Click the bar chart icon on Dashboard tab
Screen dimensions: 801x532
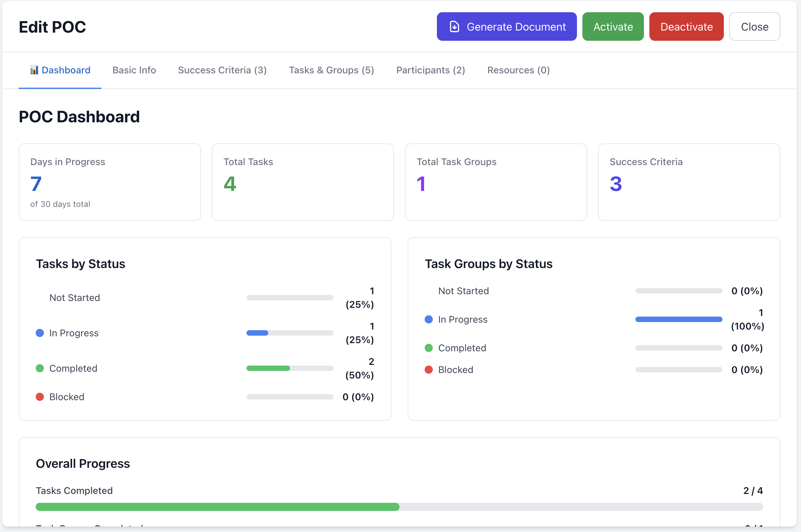tap(34, 70)
